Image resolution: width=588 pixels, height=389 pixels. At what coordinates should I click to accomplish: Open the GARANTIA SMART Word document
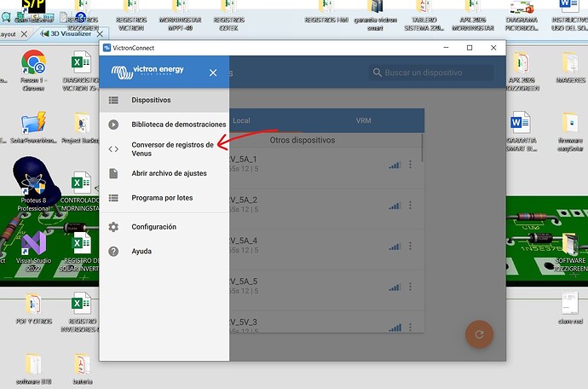[x=522, y=131]
